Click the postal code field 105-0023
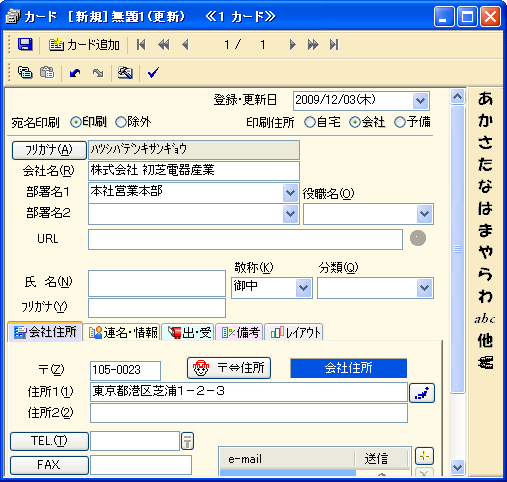Viewport: 507px width, 482px height. pyautogui.click(x=125, y=371)
